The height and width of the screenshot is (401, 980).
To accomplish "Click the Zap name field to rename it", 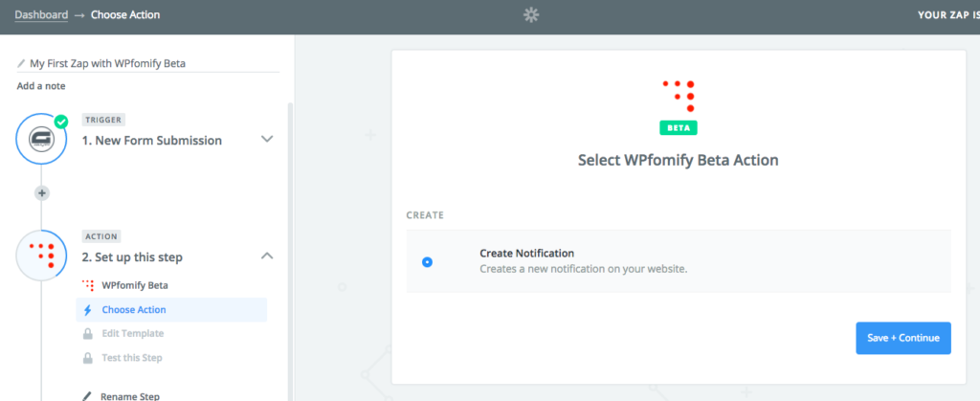I will [148, 63].
